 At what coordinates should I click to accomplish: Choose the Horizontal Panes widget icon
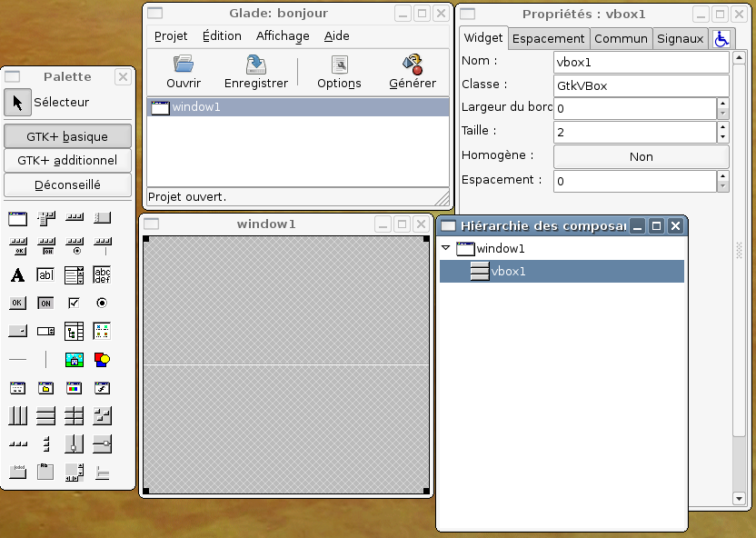point(75,444)
